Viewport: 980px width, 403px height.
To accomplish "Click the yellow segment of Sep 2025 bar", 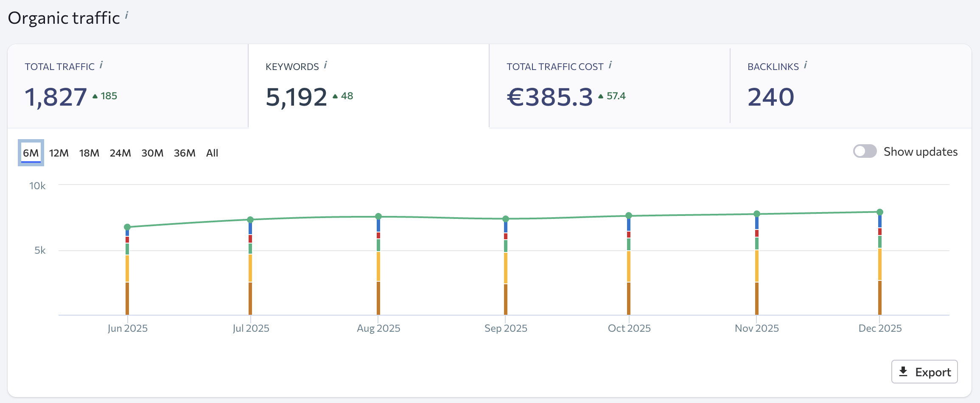I will pyautogui.click(x=506, y=268).
